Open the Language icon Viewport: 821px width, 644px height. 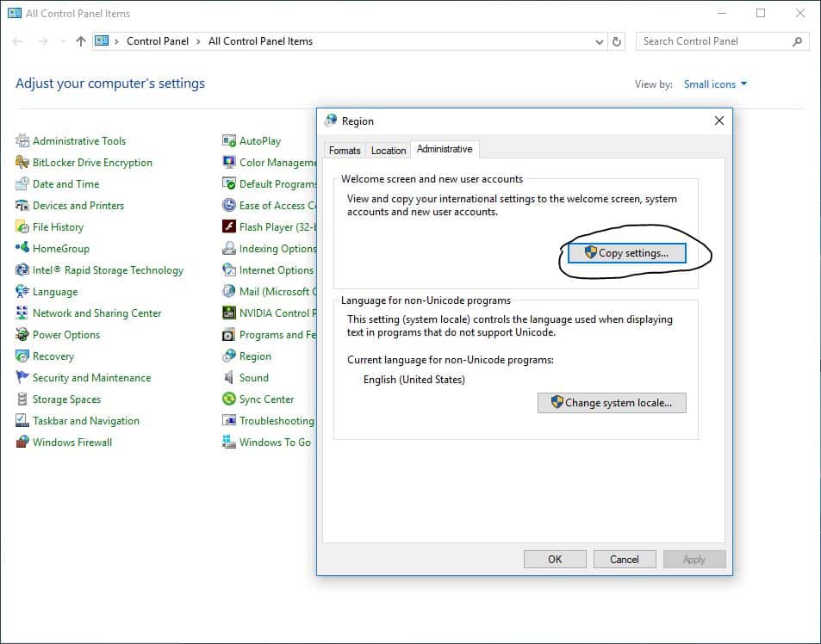pyautogui.click(x=22, y=291)
